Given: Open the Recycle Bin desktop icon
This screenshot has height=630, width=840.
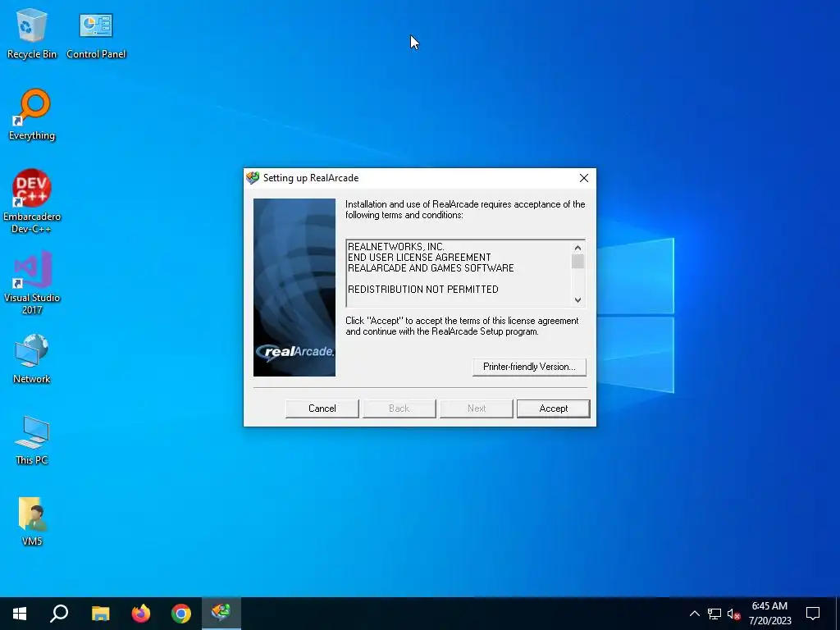Looking at the screenshot, I should pos(32,33).
